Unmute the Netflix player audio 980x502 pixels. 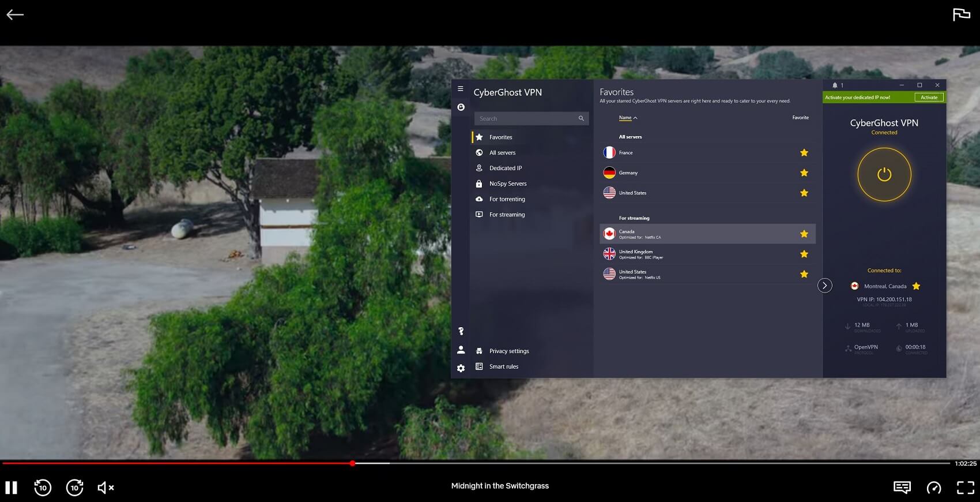pyautogui.click(x=105, y=488)
